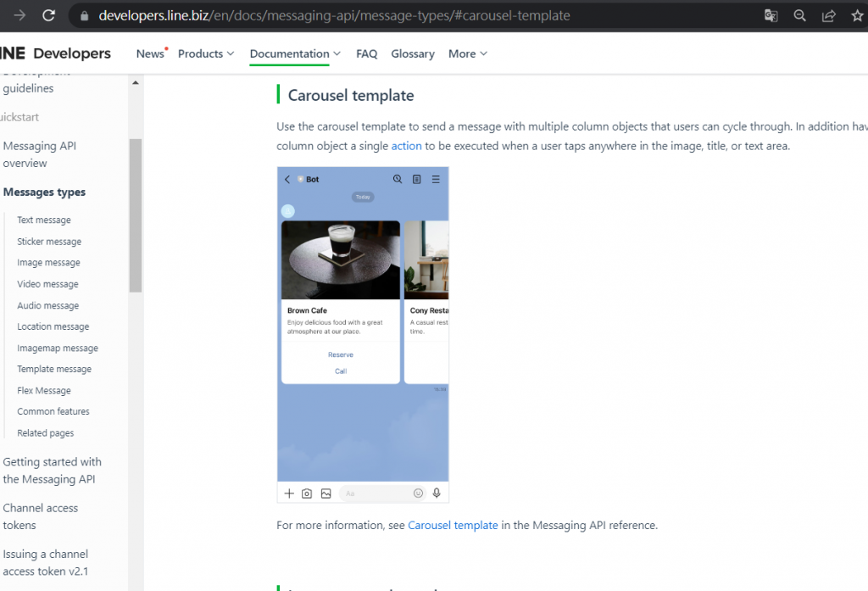Image resolution: width=868 pixels, height=591 pixels.
Task: Select Messages types in sidebar
Action: click(44, 192)
